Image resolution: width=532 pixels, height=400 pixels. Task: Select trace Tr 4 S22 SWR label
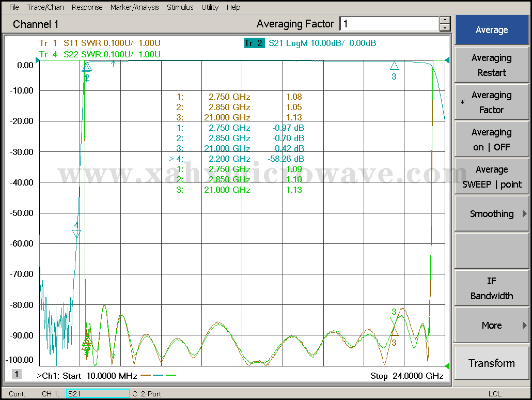pos(100,54)
